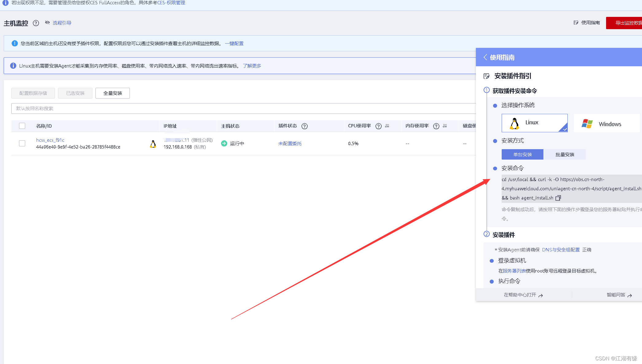The height and width of the screenshot is (364, 642).
Task: Collapse 使用指南 panel with back chevron
Action: (485, 57)
